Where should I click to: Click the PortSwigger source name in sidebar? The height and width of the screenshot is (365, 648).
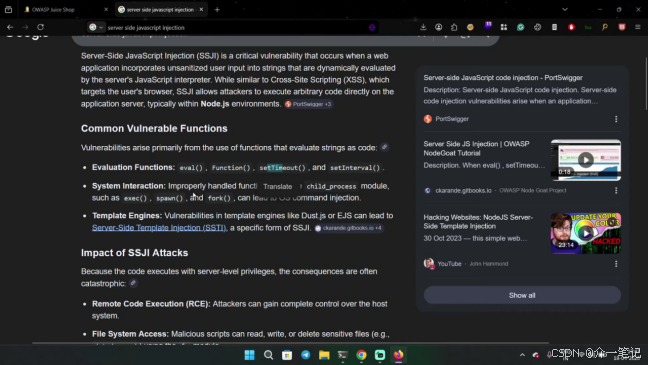click(x=452, y=119)
